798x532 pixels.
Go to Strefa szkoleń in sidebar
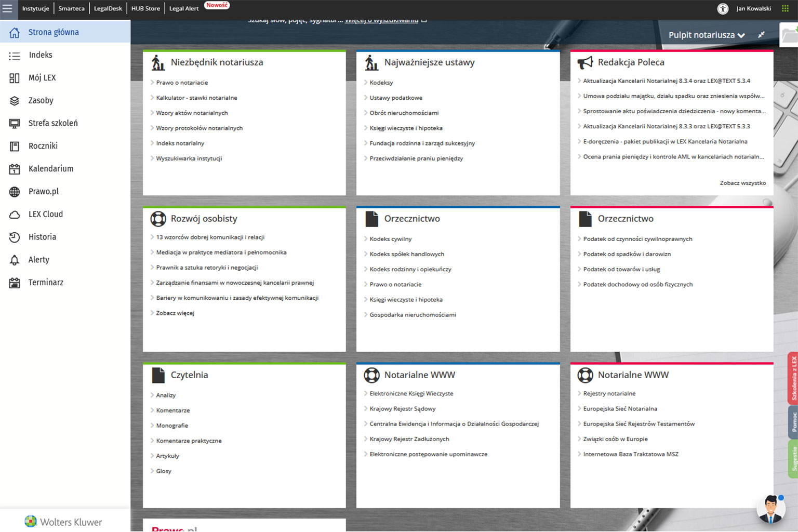[x=52, y=123]
